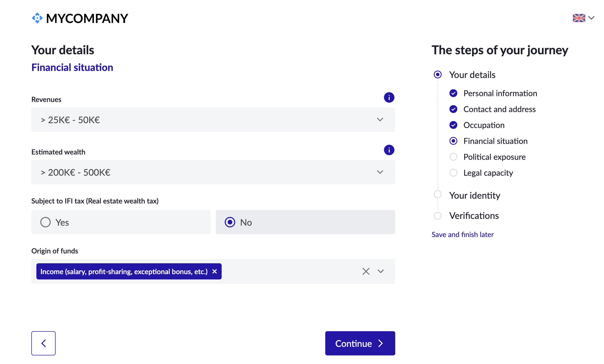
Task: Go to the Occupation step
Action: pyautogui.click(x=484, y=125)
